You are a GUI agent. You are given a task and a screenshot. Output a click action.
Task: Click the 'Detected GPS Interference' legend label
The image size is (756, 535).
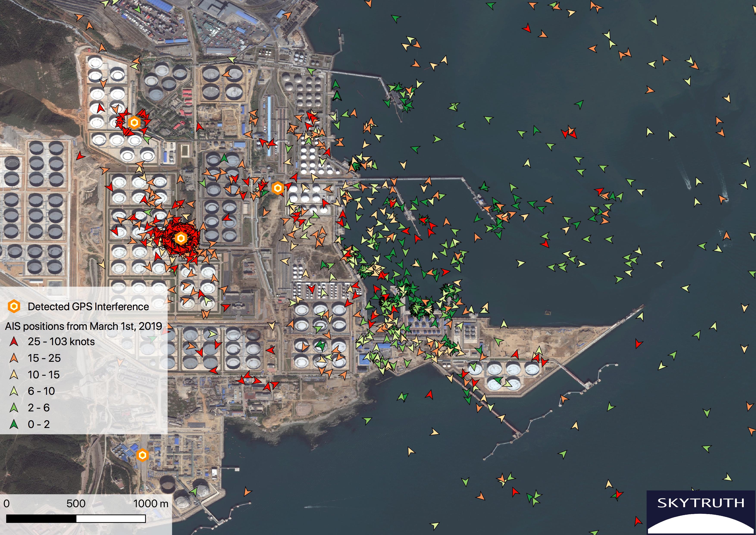coord(88,307)
